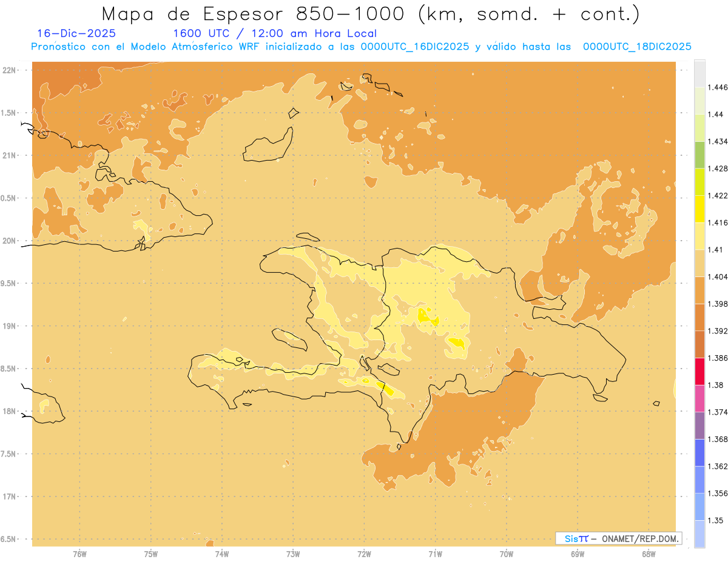
Task: Pick the green legend swatch between 1.428 and 1.434
Action: tap(699, 155)
